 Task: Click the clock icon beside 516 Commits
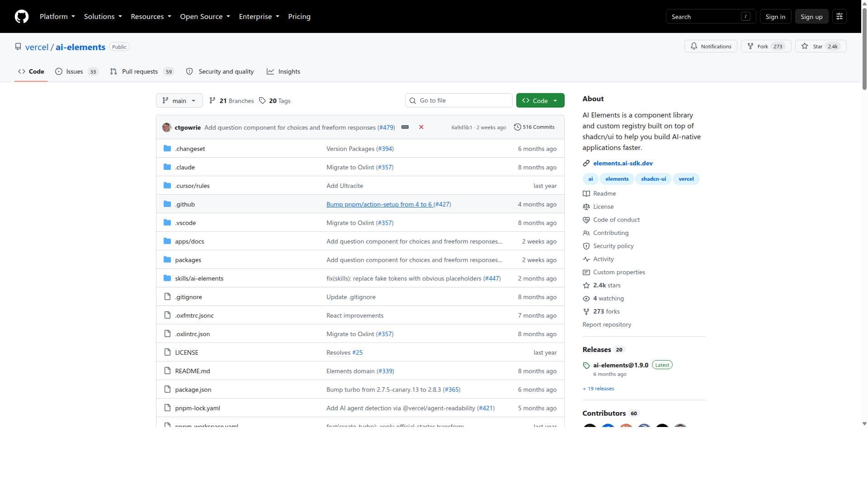[x=518, y=127]
